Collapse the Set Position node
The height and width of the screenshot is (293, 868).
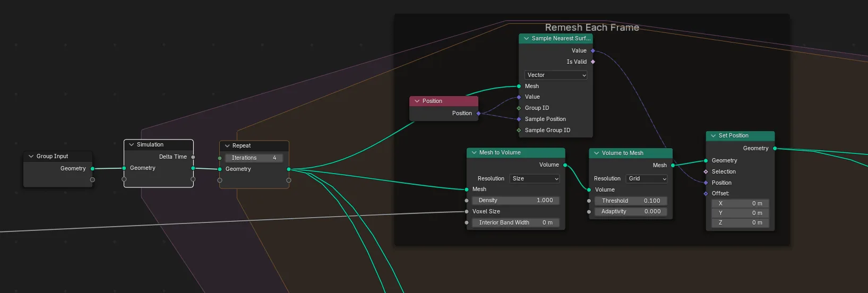714,135
